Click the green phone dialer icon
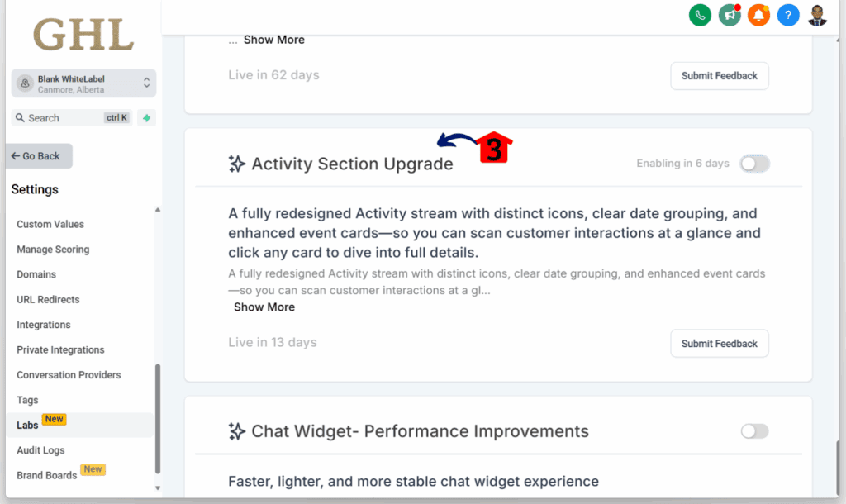Image resolution: width=846 pixels, height=504 pixels. coord(700,15)
